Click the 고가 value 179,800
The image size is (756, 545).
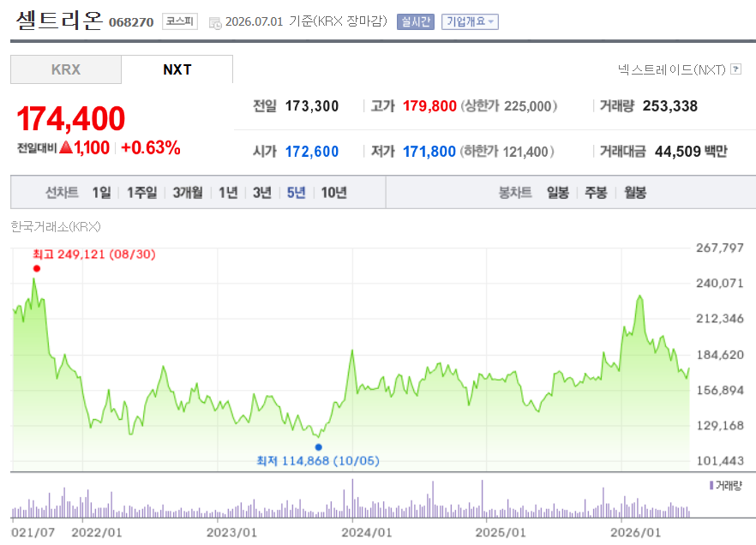coord(429,106)
